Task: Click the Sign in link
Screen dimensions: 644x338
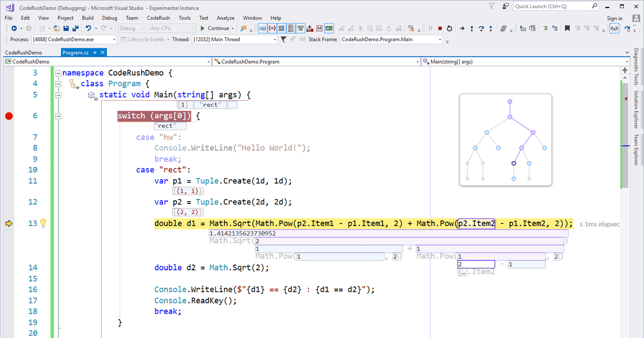Action: (x=614, y=17)
